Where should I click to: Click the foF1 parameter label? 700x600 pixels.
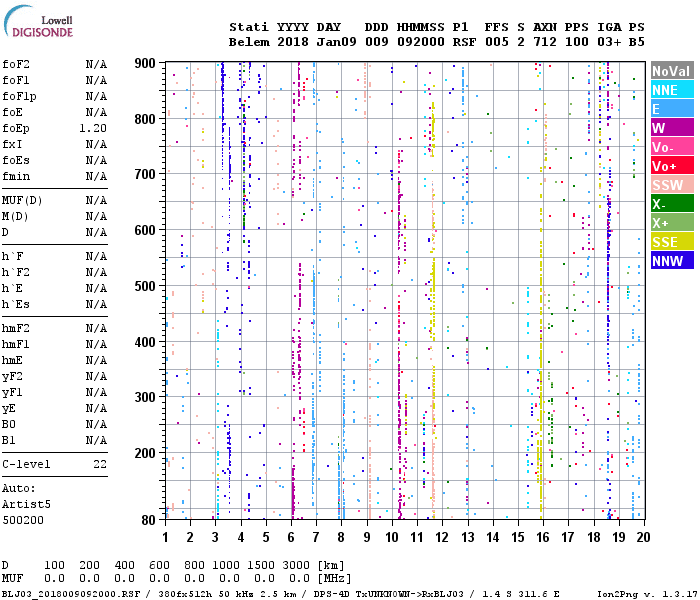tap(16, 80)
